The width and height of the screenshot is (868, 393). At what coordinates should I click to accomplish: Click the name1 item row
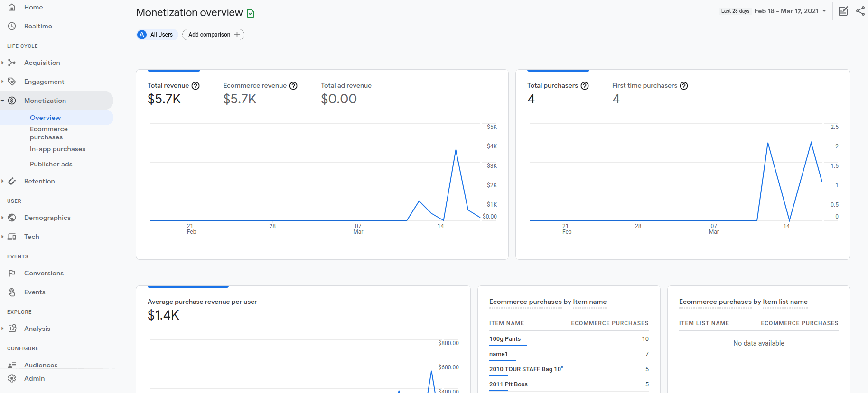pyautogui.click(x=569, y=354)
